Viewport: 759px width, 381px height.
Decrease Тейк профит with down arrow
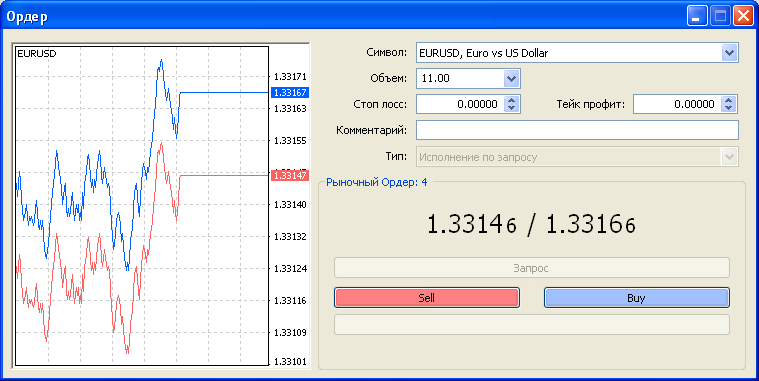[729, 108]
